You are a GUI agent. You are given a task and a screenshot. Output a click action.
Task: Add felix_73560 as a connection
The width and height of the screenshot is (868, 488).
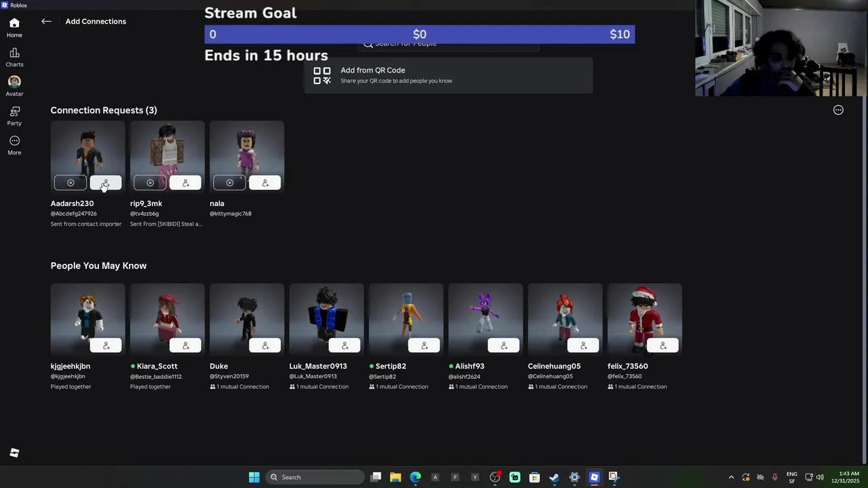point(663,346)
